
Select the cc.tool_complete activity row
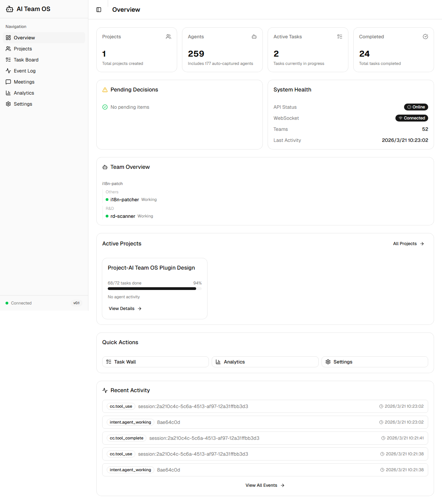(265, 438)
